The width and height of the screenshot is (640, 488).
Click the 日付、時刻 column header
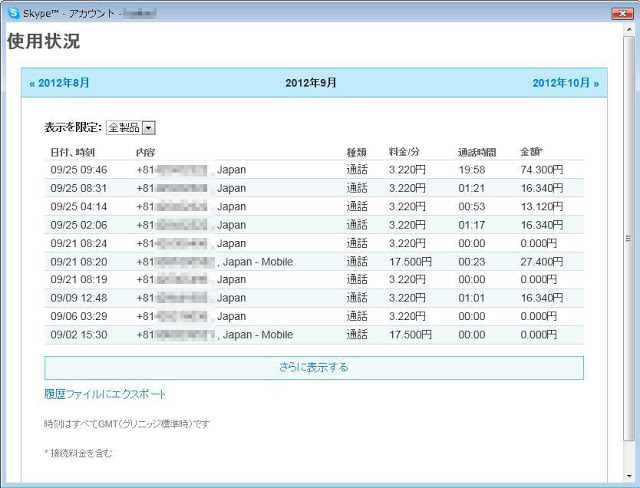(72, 152)
